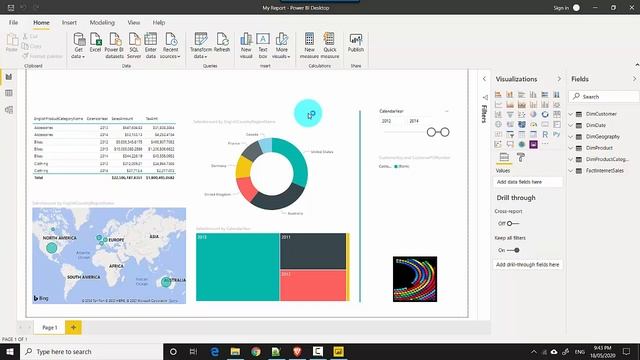Toggle the Keep all filters switch

point(513,250)
